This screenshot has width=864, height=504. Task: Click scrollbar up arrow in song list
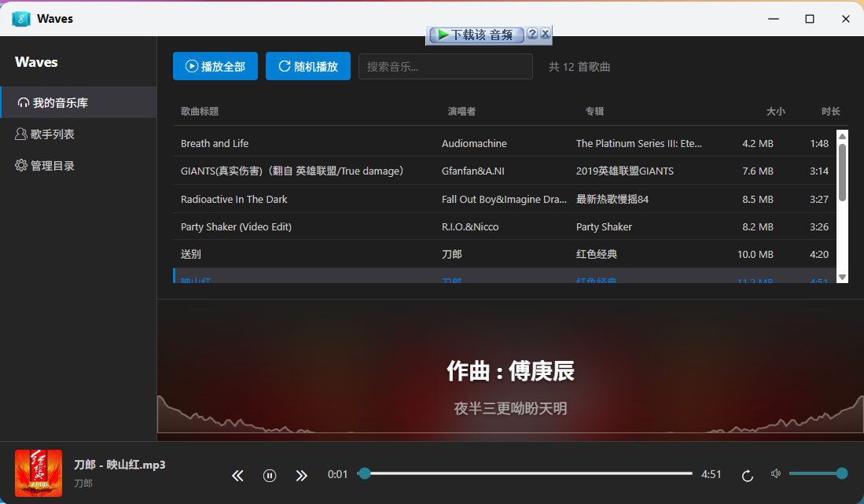click(842, 136)
